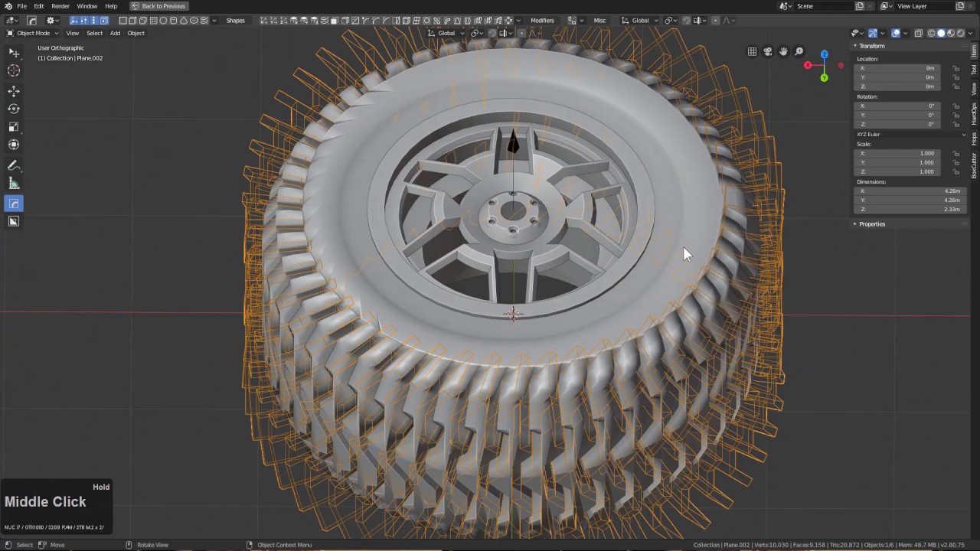Toggle Location X lock
Screen dimensions: 980x551
955,68
